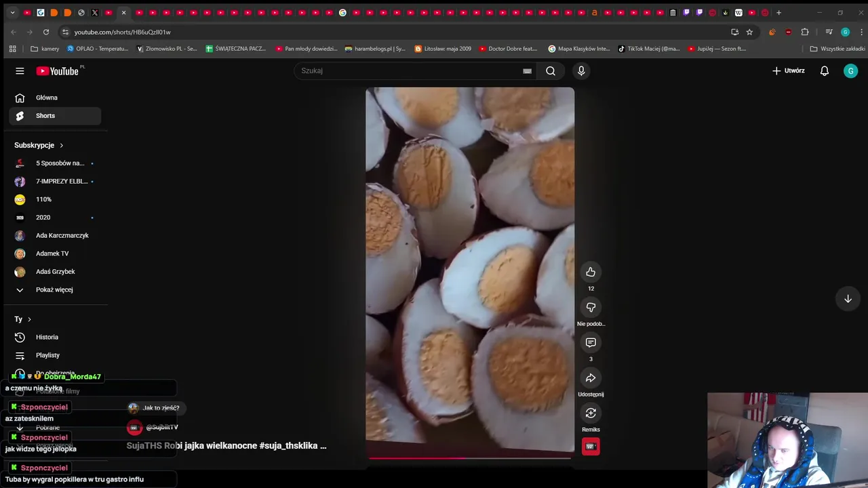Open the tab search dropdown arrow

(12, 12)
